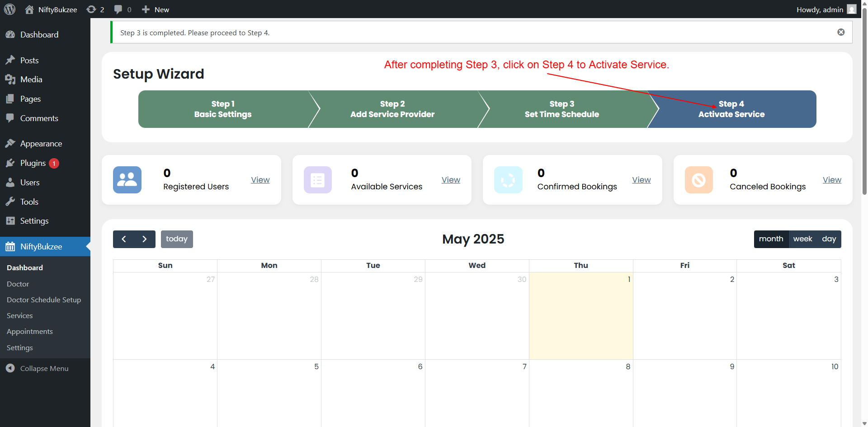Switch calendar to week view
Screen dimensions: 868x427
pyautogui.click(x=802, y=239)
